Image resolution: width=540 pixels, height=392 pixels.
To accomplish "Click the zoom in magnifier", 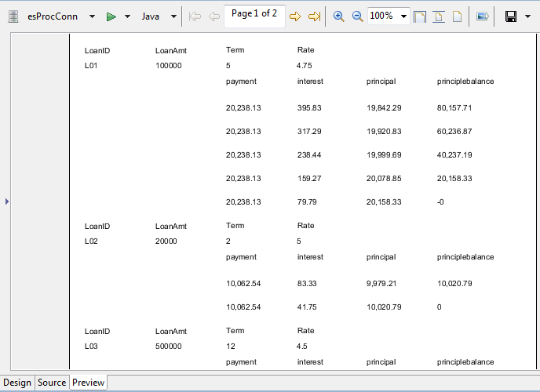I will (339, 16).
